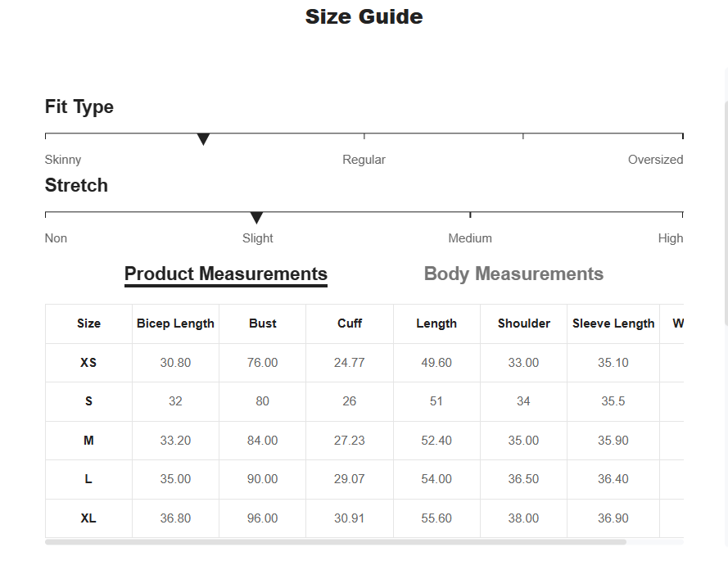Image resolution: width=728 pixels, height=570 pixels.
Task: Click the Cuff column header
Action: tap(349, 323)
